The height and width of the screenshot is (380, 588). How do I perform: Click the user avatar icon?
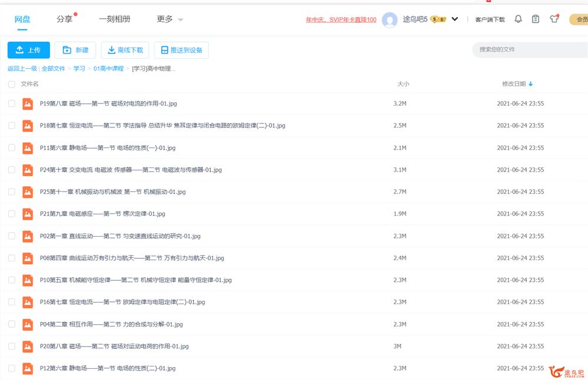point(389,20)
